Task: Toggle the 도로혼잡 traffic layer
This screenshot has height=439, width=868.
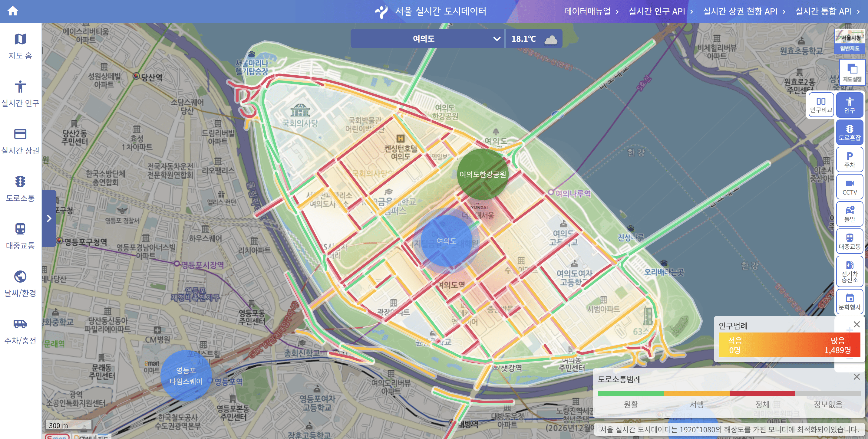Action: point(850,132)
